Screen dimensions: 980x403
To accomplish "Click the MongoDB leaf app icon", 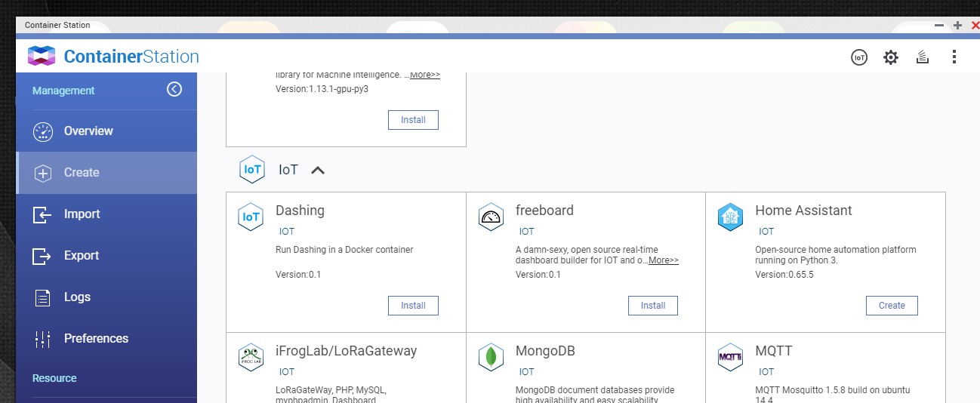I will 491,358.
